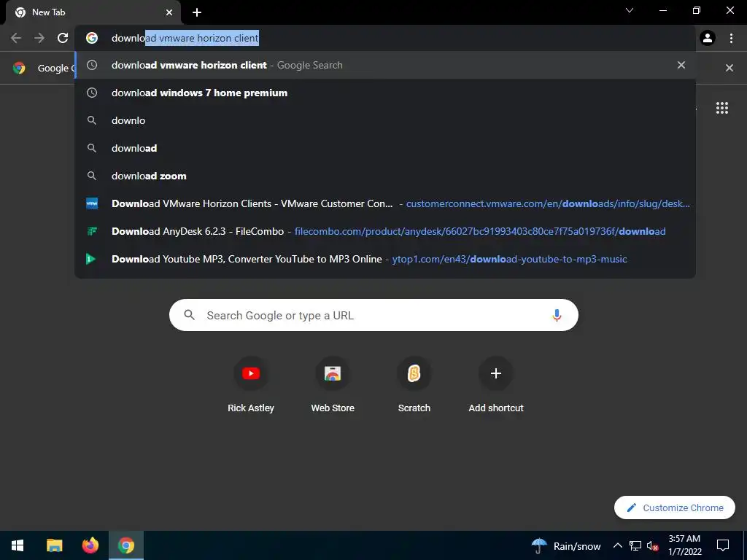Show hidden system tray icons
This screenshot has height=560, width=747.
click(617, 545)
